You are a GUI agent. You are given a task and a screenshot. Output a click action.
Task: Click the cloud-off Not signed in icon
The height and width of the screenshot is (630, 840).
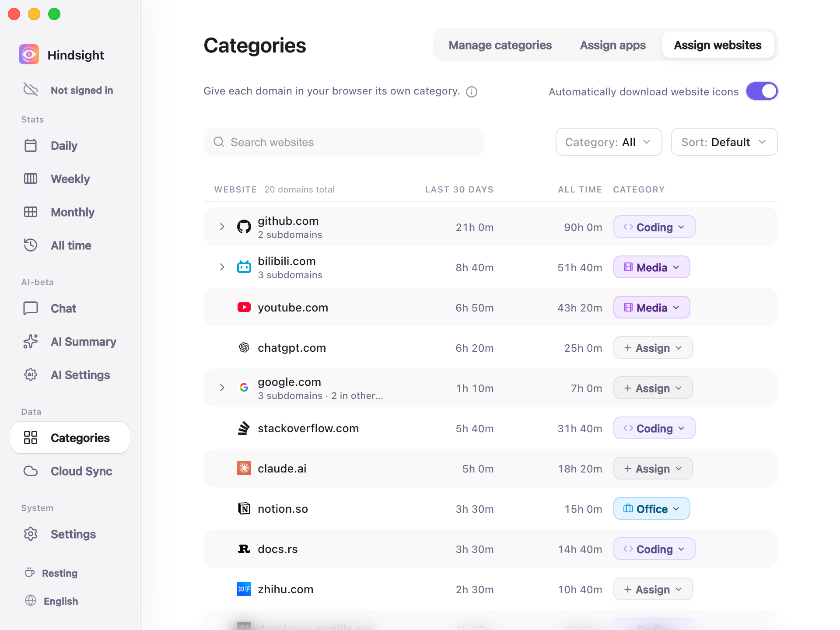(x=31, y=90)
